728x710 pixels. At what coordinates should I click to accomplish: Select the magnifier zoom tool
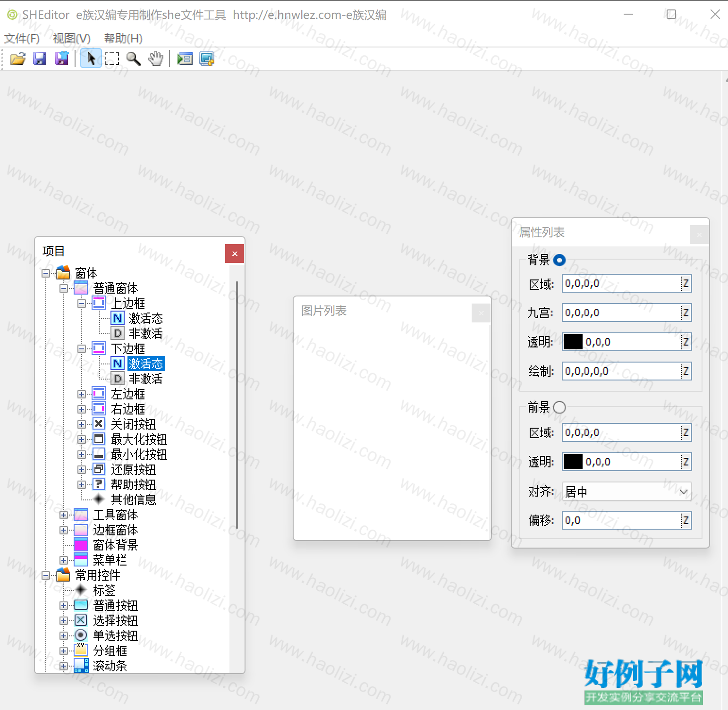point(134,59)
